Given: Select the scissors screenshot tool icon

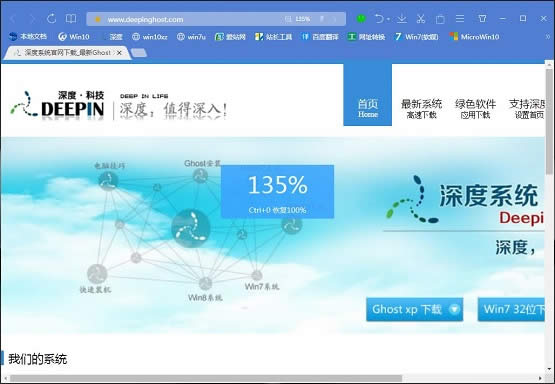Looking at the screenshot, I should (x=421, y=18).
